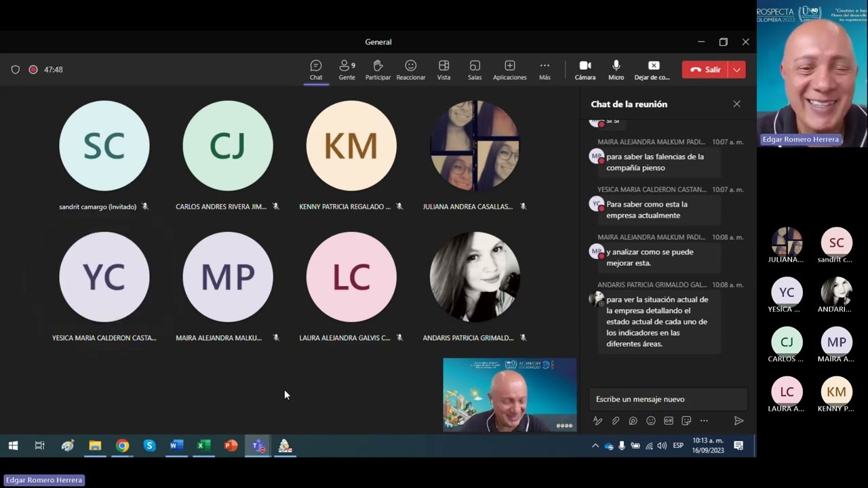Open PowerPoint from the taskbar
Image resolution: width=868 pixels, height=488 pixels.
point(231,445)
